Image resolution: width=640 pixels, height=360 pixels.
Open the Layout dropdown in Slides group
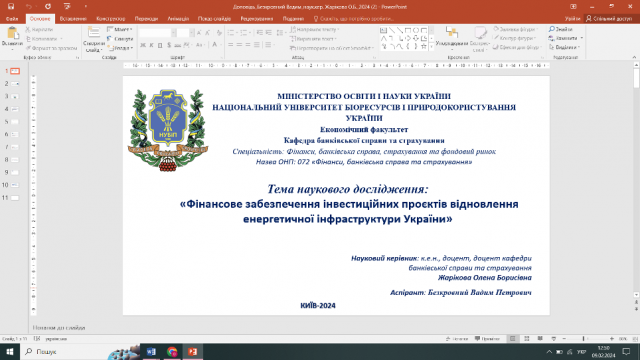click(120, 29)
